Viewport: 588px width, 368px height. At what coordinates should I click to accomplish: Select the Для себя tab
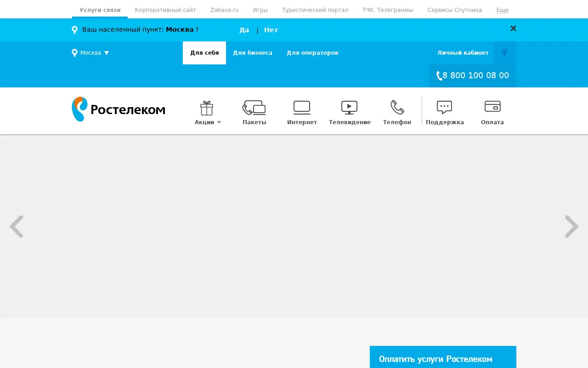(204, 53)
